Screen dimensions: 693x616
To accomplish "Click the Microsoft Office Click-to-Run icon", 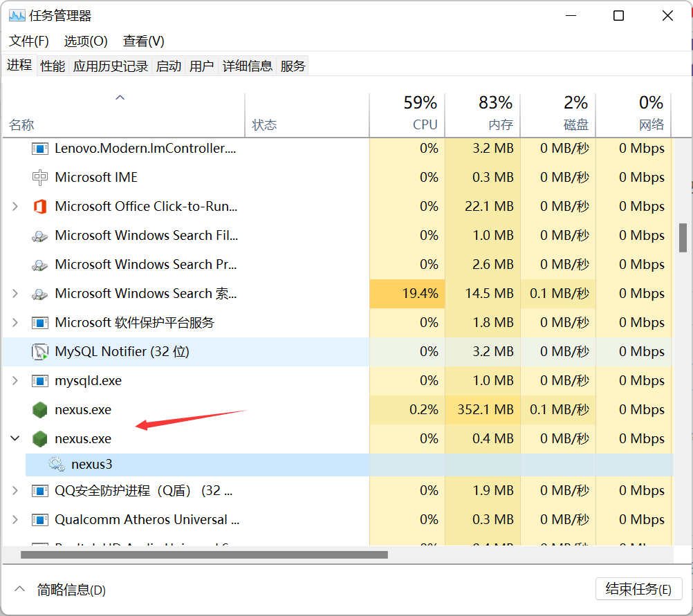I will [40, 206].
